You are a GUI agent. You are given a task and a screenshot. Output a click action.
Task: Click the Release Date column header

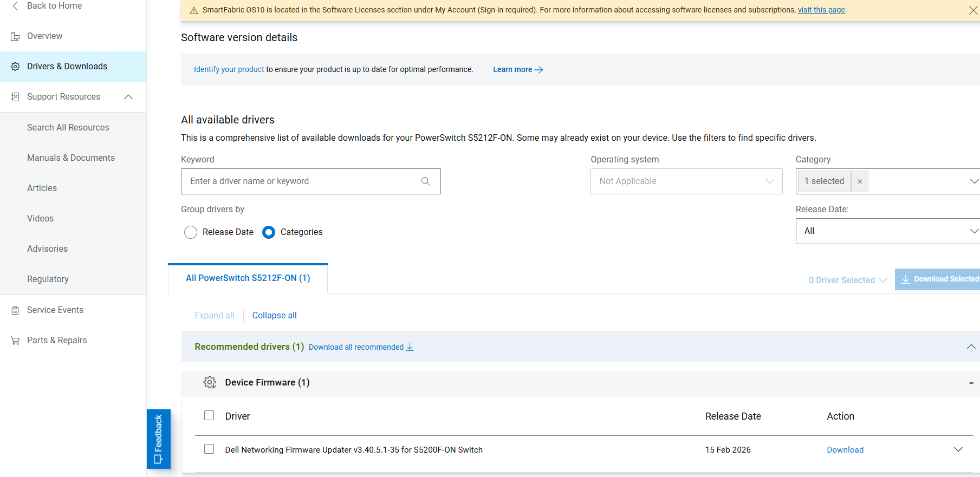pos(733,416)
